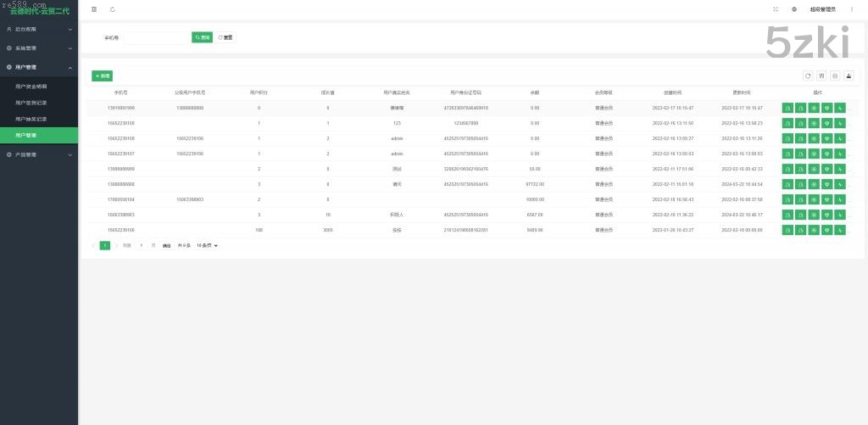The width and height of the screenshot is (868, 425).
Task: Expand the 产品管理 sidebar menu
Action: point(39,154)
